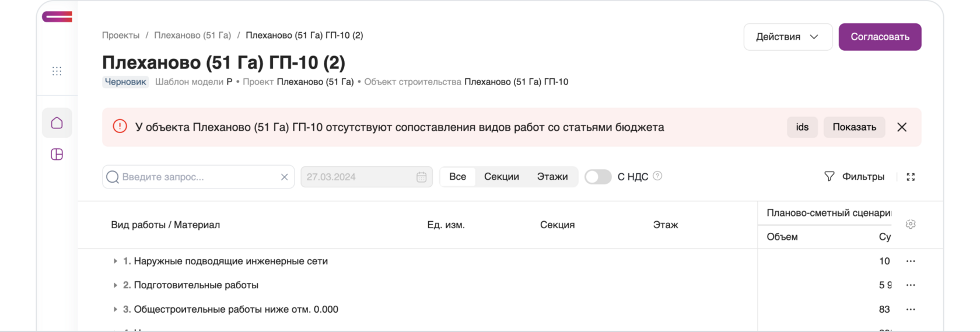The width and height of the screenshot is (980, 332).
Task: Switch to the Этажи tab
Action: tap(552, 177)
